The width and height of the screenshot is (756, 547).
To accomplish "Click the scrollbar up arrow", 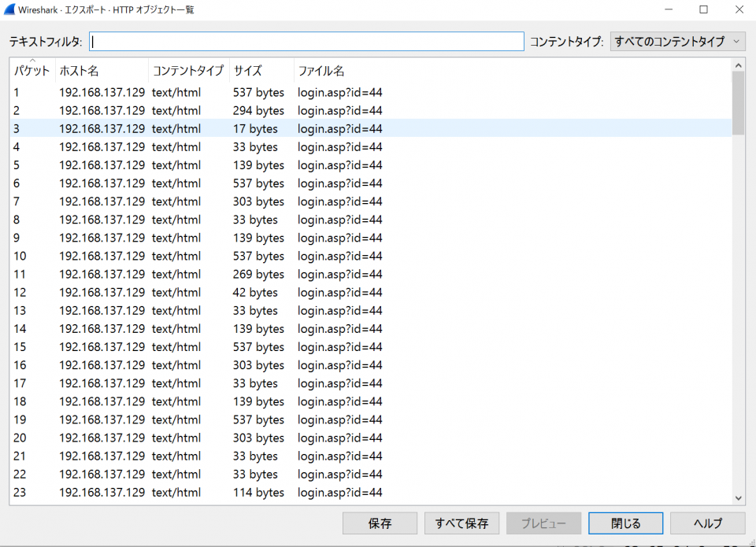I will pyautogui.click(x=738, y=65).
